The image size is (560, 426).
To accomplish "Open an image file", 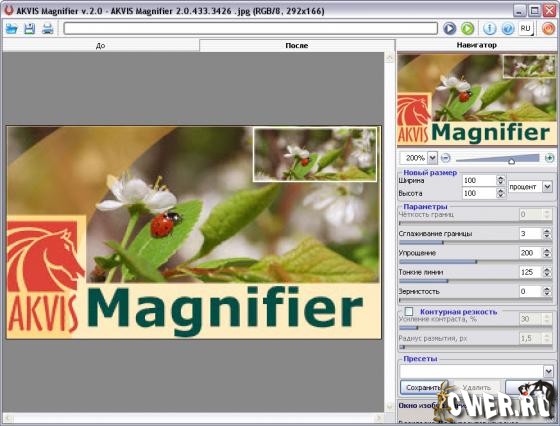I will [11, 29].
